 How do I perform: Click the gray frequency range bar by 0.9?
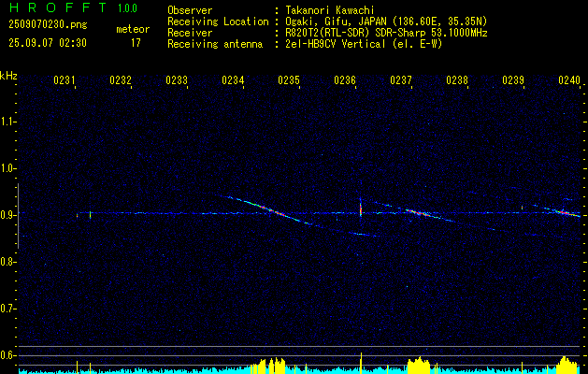coord(18,216)
